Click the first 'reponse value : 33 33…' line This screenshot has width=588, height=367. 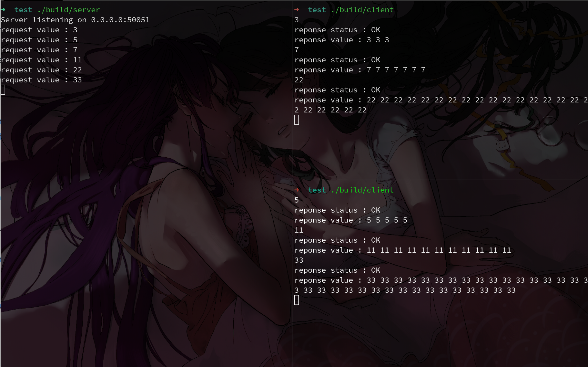(x=441, y=280)
